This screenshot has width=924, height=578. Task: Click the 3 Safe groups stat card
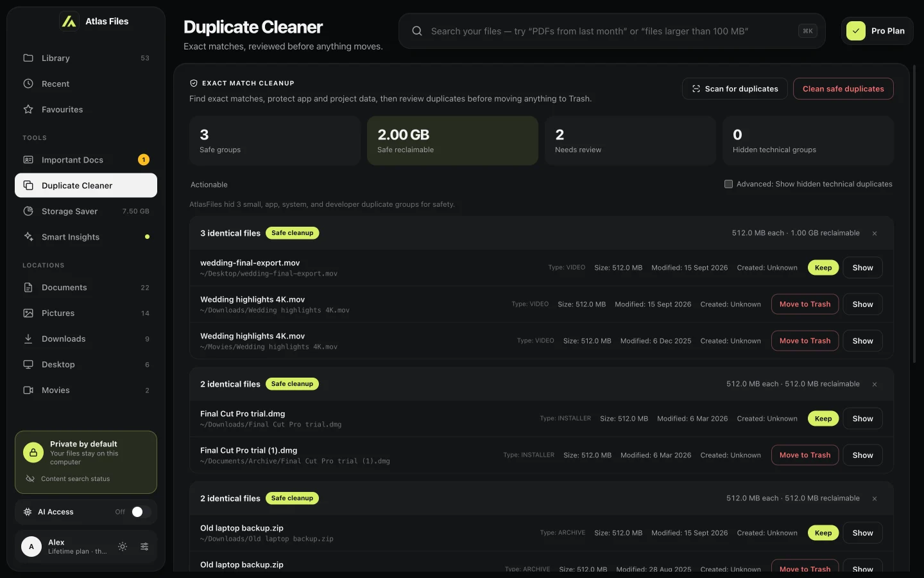point(275,141)
